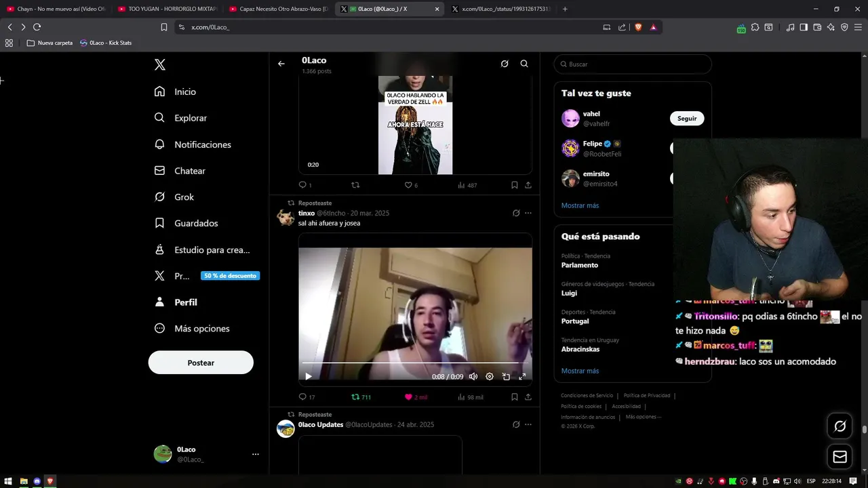Click search icon in 0Laco profile header
The width and height of the screenshot is (868, 488).
click(x=524, y=64)
